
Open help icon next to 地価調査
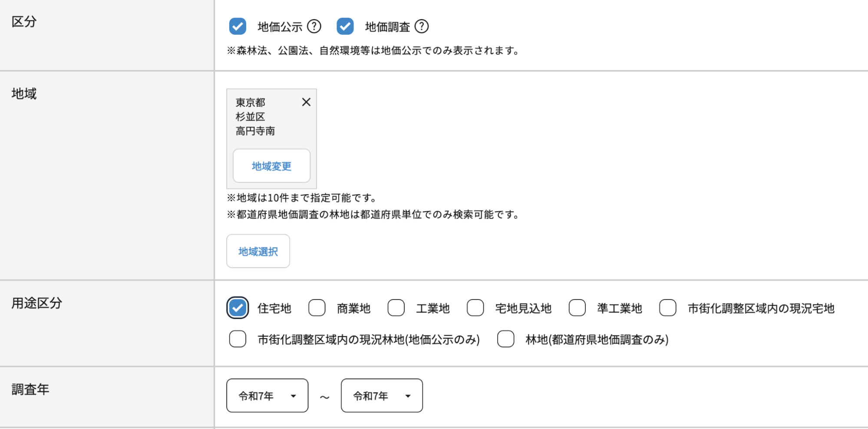click(x=422, y=27)
